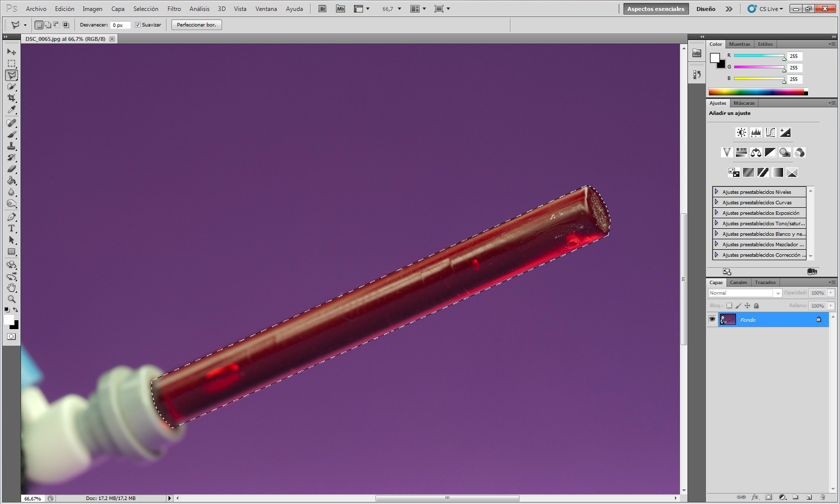Toggle the Suavizar checkbox
The image size is (840, 504).
click(x=138, y=25)
